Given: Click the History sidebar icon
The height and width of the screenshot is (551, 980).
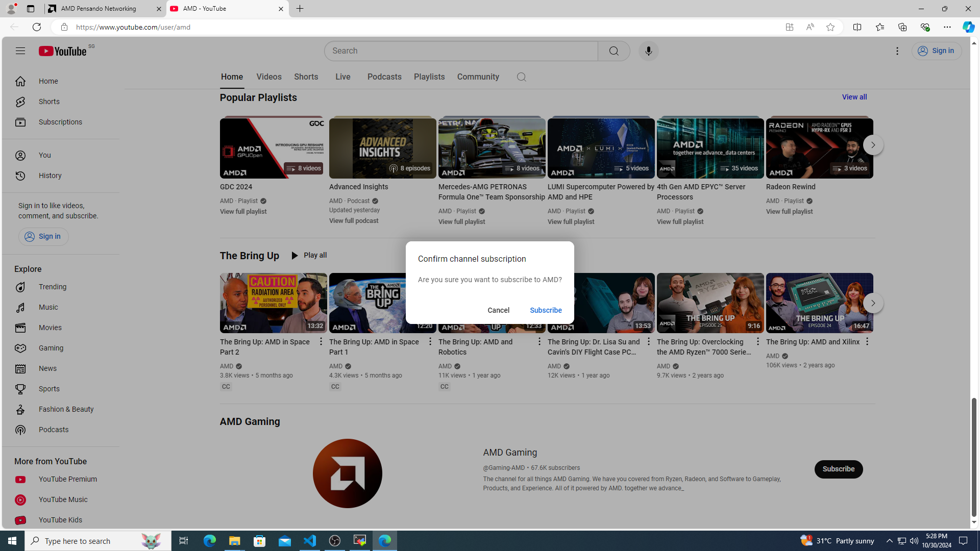Looking at the screenshot, I should 20,176.
